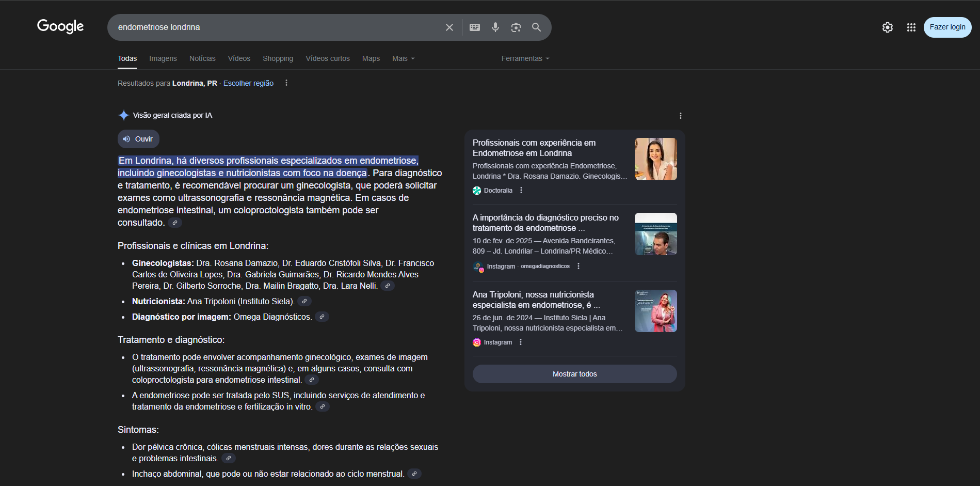Select the Todas tab
This screenshot has width=980, height=486.
(127, 58)
